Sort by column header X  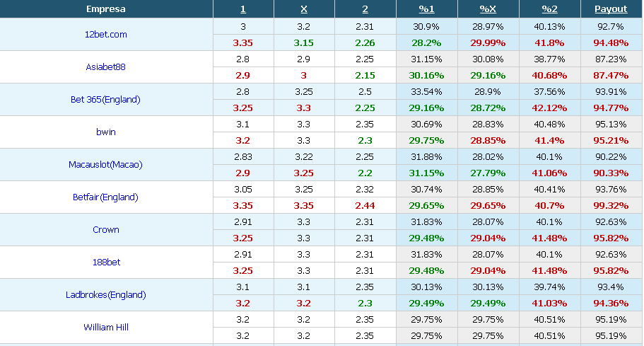coord(304,9)
